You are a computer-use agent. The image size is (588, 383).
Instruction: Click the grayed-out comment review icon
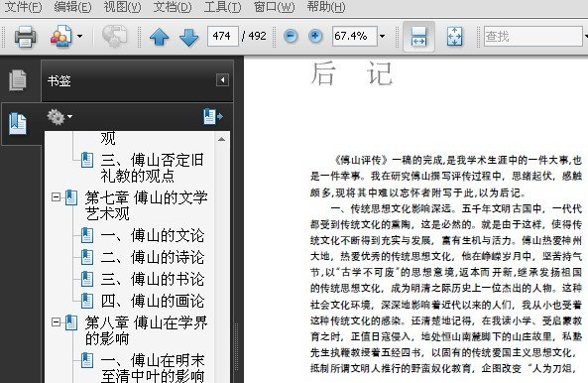(115, 37)
